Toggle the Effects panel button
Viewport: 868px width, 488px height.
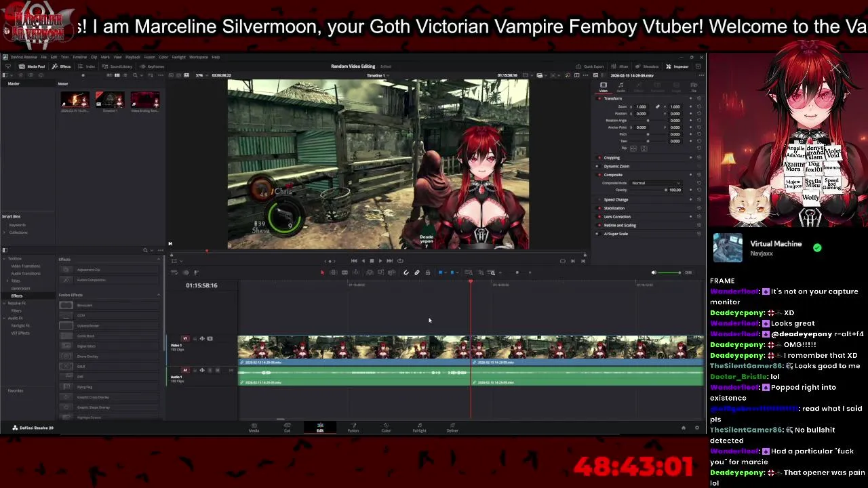[62, 66]
